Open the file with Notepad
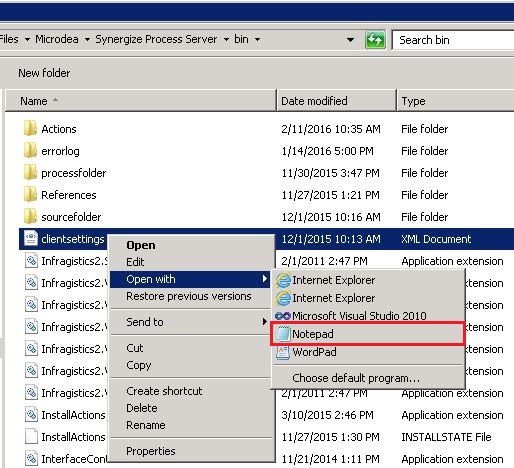The image size is (514, 468). [x=367, y=334]
